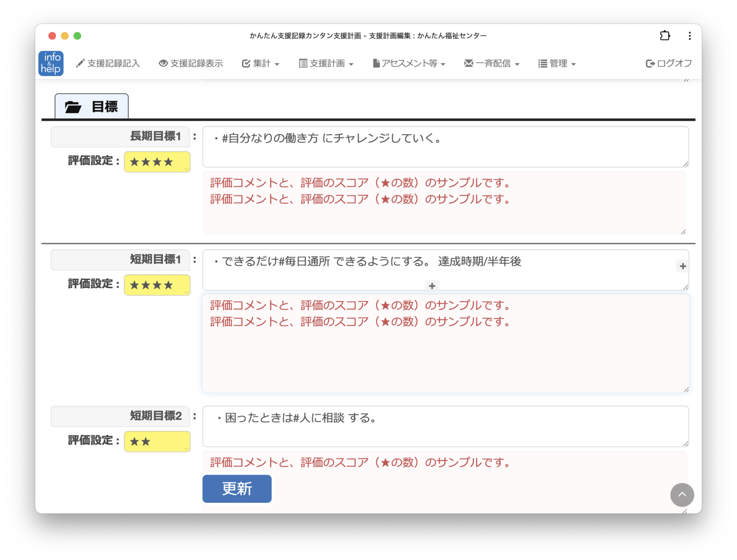Select the 目標 tab

(92, 106)
